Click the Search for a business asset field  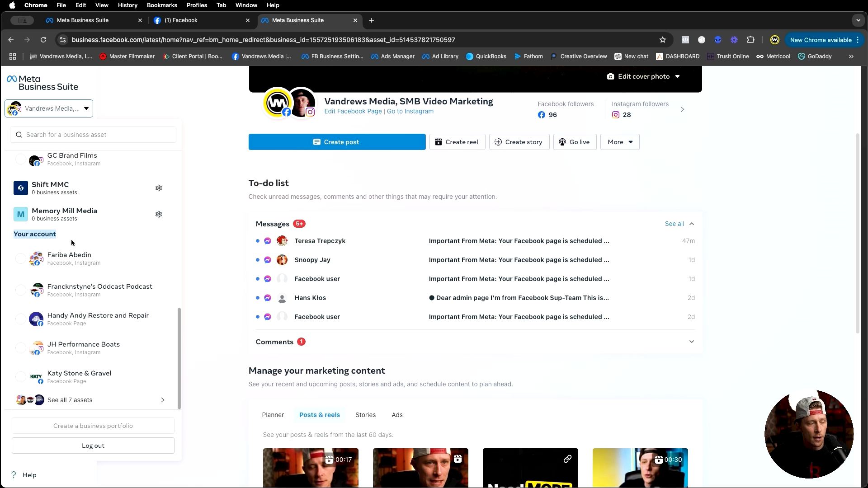[x=93, y=135]
